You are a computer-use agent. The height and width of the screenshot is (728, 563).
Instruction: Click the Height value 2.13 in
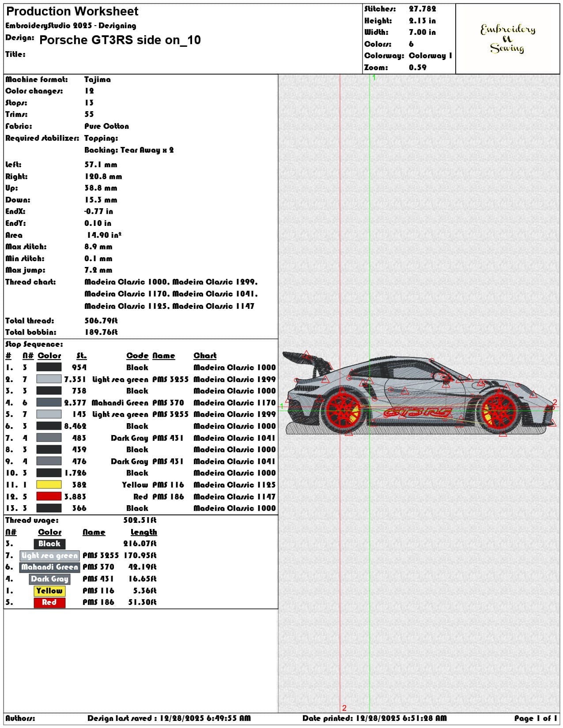point(422,21)
